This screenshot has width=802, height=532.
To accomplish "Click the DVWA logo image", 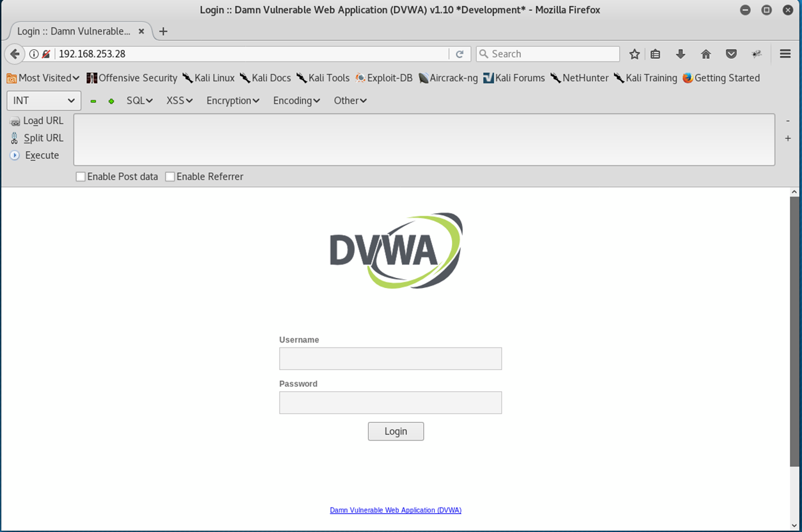I will coord(396,250).
